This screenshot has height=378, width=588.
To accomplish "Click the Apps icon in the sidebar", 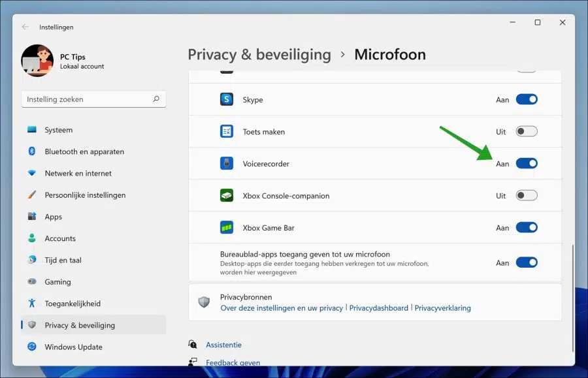I will (32, 217).
